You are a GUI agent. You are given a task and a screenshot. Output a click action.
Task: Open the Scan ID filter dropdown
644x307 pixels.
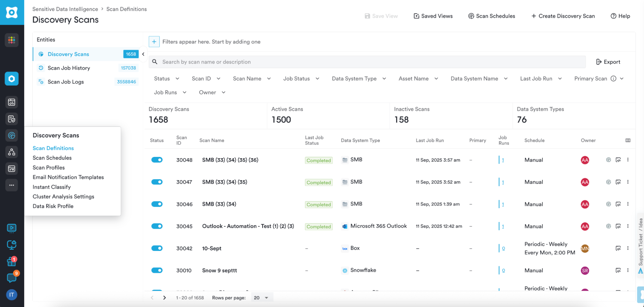coord(206,79)
